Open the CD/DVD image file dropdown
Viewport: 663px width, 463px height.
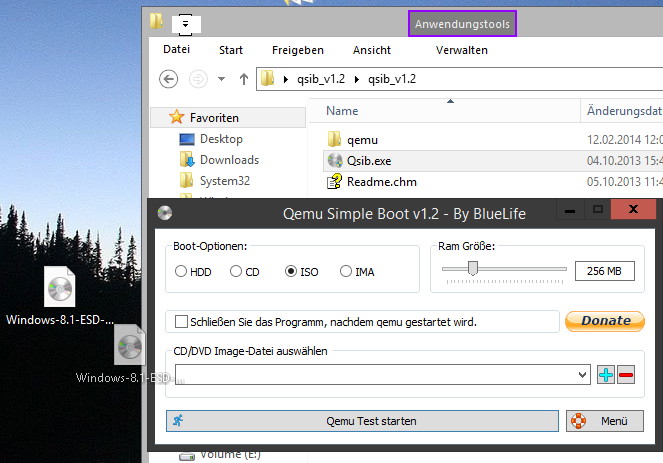coord(582,375)
